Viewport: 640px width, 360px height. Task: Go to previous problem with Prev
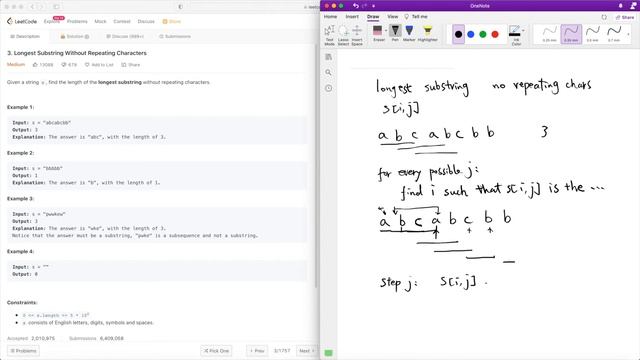point(257,351)
